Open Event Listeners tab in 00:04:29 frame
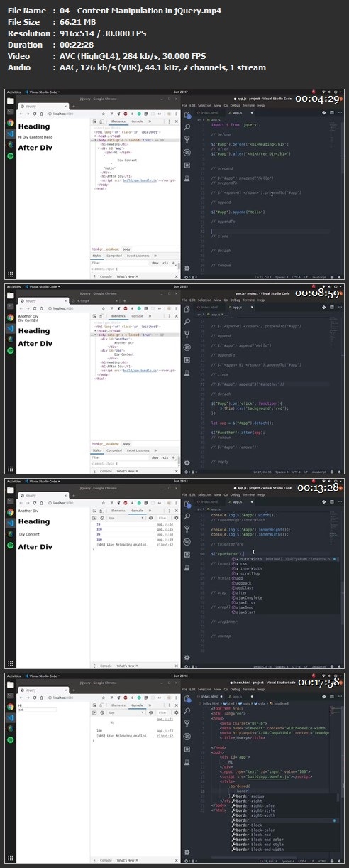Image resolution: width=349 pixels, height=868 pixels. [x=138, y=256]
